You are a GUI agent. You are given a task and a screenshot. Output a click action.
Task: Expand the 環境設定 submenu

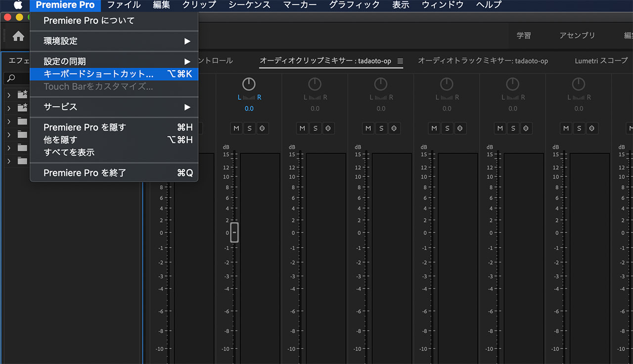coord(114,41)
